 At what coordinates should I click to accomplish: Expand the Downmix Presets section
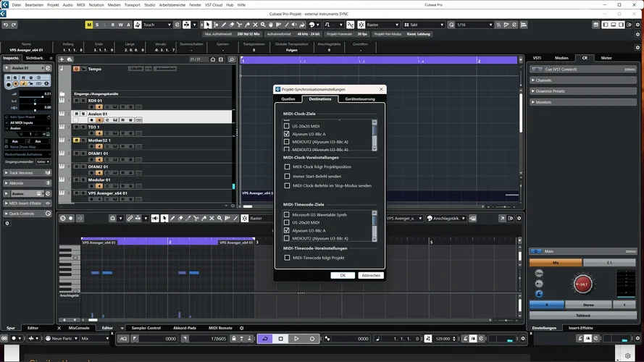pyautogui.click(x=551, y=91)
